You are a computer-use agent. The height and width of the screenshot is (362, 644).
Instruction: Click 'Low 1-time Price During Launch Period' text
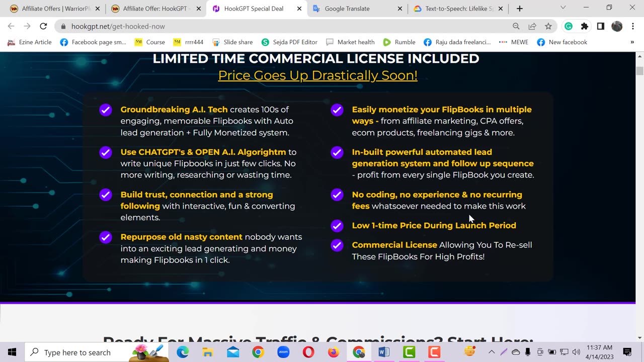(x=434, y=225)
